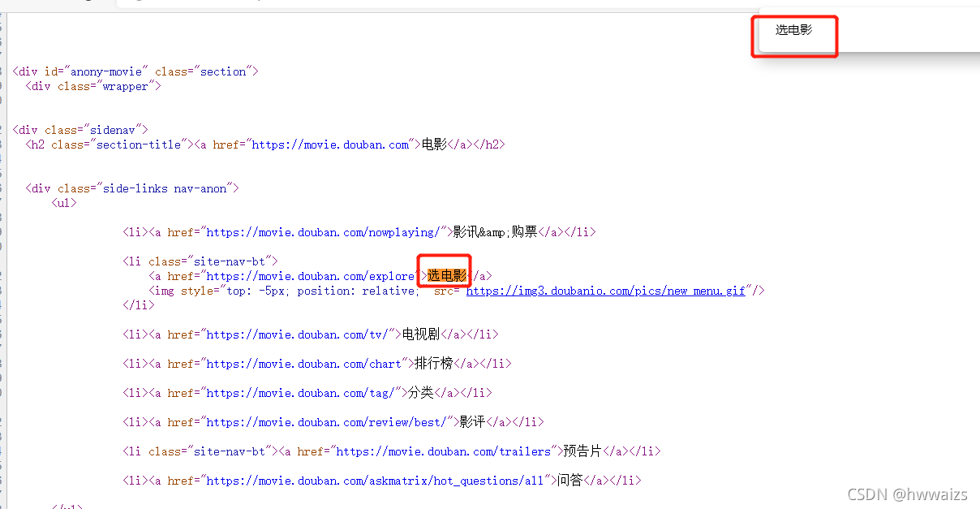The height and width of the screenshot is (509, 980).
Task: Open the movie.douban.com/trailers link
Action: (x=443, y=451)
